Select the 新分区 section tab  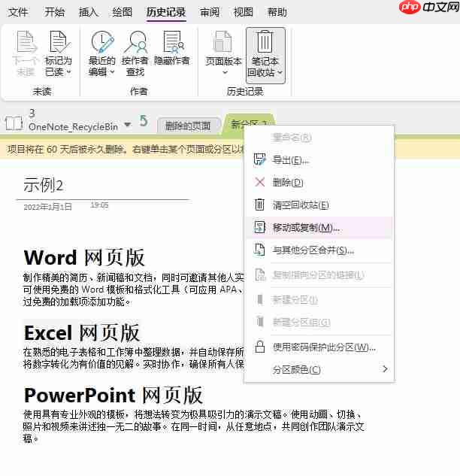[249, 124]
